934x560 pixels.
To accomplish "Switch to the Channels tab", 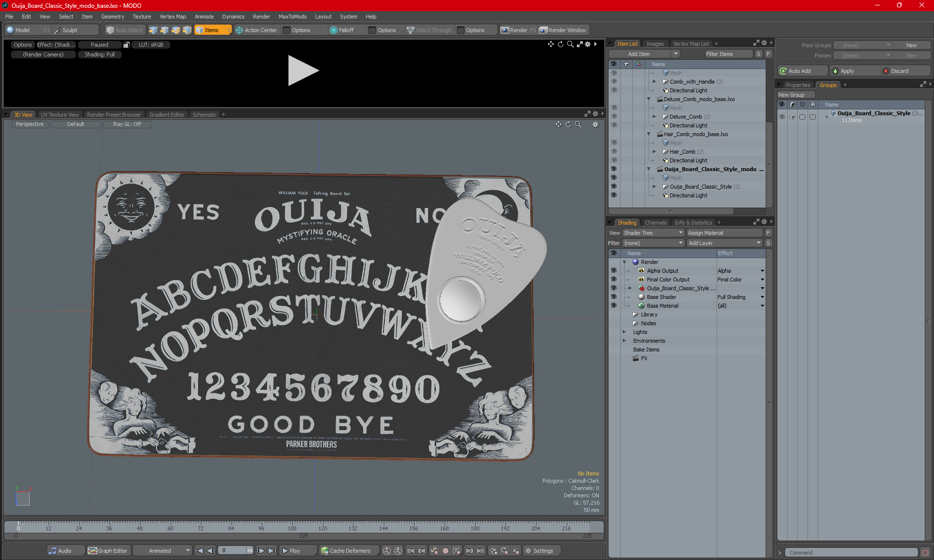I will coord(656,223).
